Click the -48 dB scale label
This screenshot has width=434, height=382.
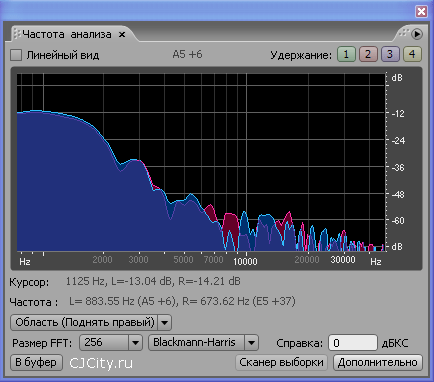coord(397,194)
